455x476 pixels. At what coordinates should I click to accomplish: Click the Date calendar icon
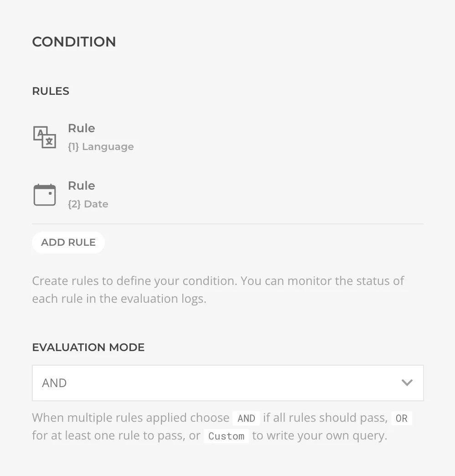pos(45,195)
